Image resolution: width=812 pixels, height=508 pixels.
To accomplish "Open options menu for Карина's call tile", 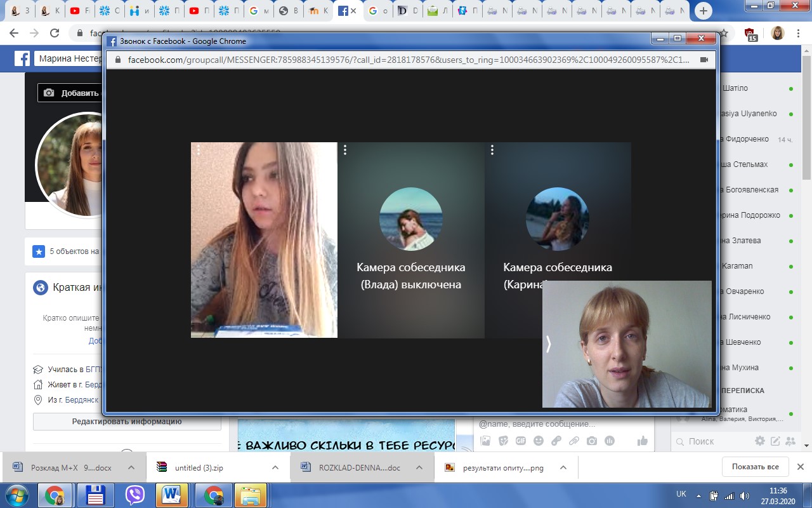I will 492,150.
